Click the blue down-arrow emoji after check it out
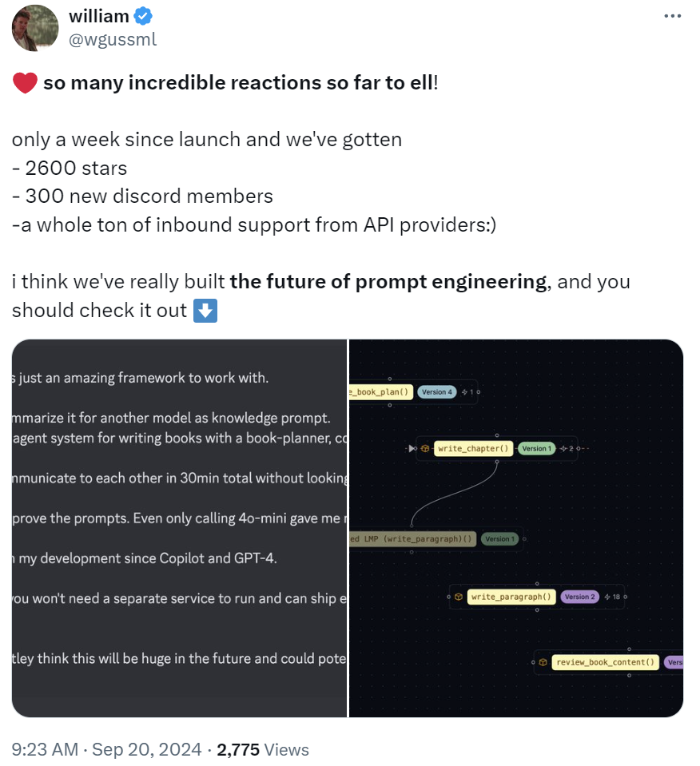700x766 pixels. 205,310
